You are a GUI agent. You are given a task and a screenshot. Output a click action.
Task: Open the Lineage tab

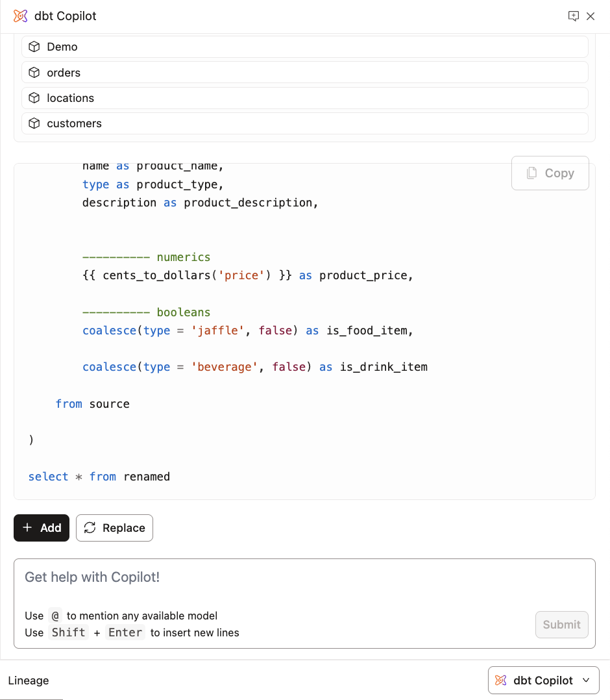point(29,681)
